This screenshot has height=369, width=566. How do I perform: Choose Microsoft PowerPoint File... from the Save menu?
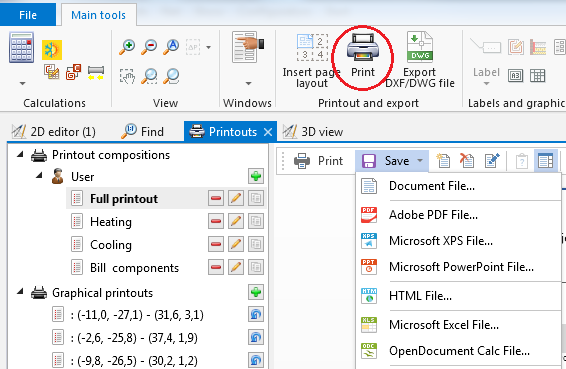pyautogui.click(x=458, y=267)
